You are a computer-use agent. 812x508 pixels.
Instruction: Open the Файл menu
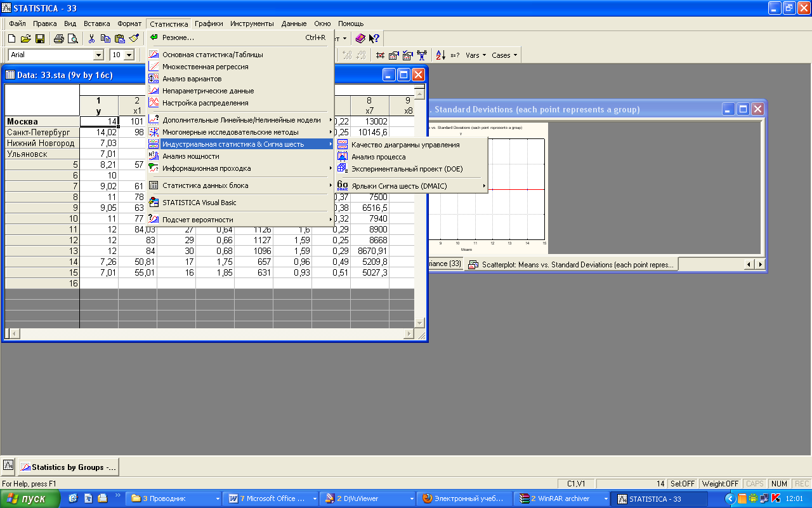click(17, 23)
